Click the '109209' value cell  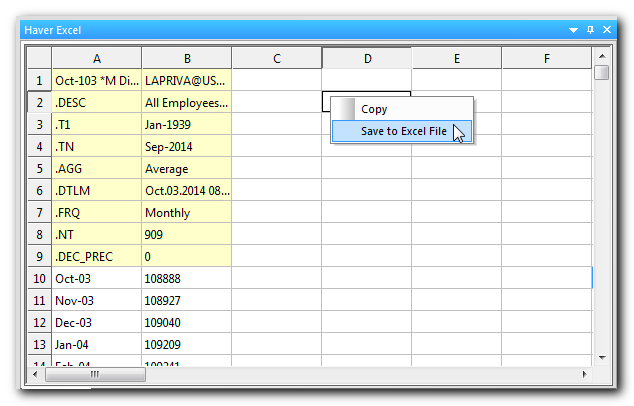coord(187,345)
